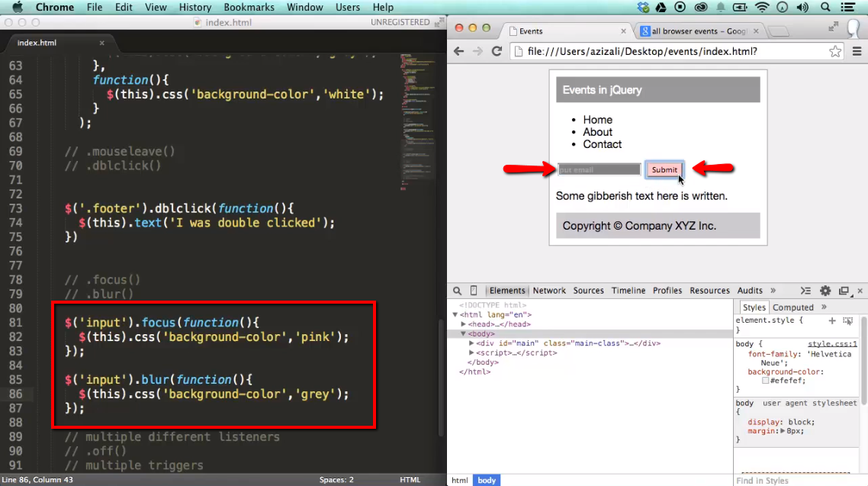
Task: Change DevTools dock side with the dock icon
Action: (845, 291)
